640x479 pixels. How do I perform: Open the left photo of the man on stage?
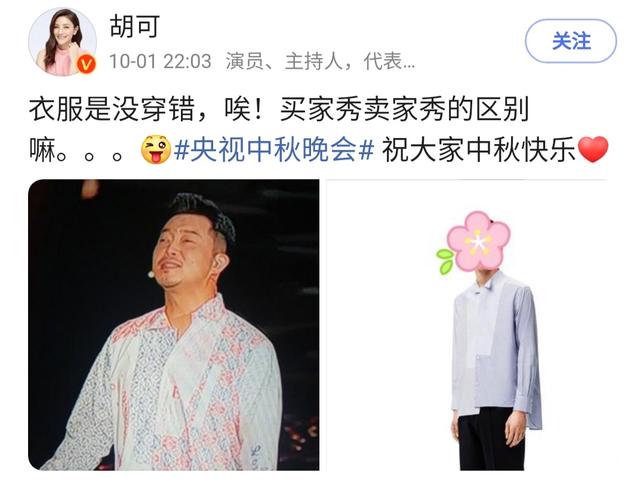(174, 325)
